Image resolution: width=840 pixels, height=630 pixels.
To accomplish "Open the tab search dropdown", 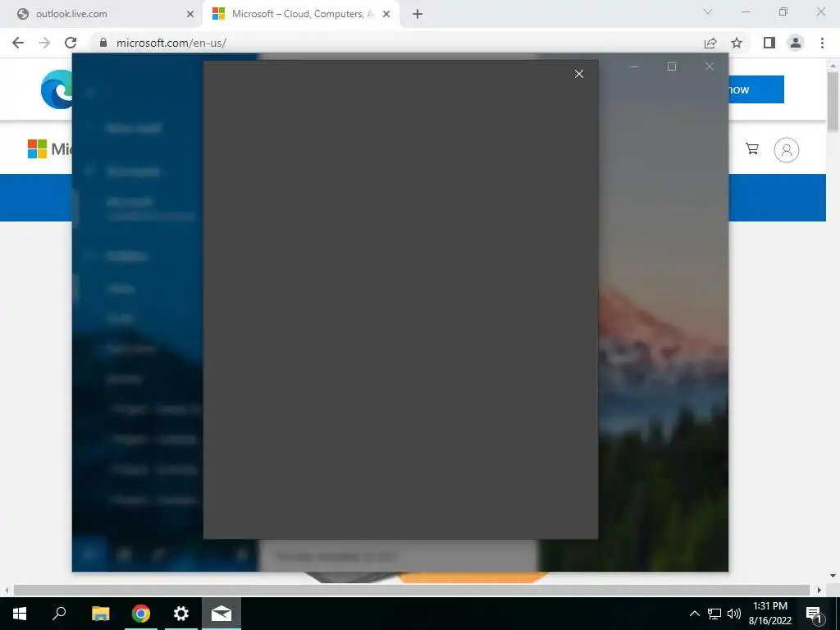I will (708, 11).
